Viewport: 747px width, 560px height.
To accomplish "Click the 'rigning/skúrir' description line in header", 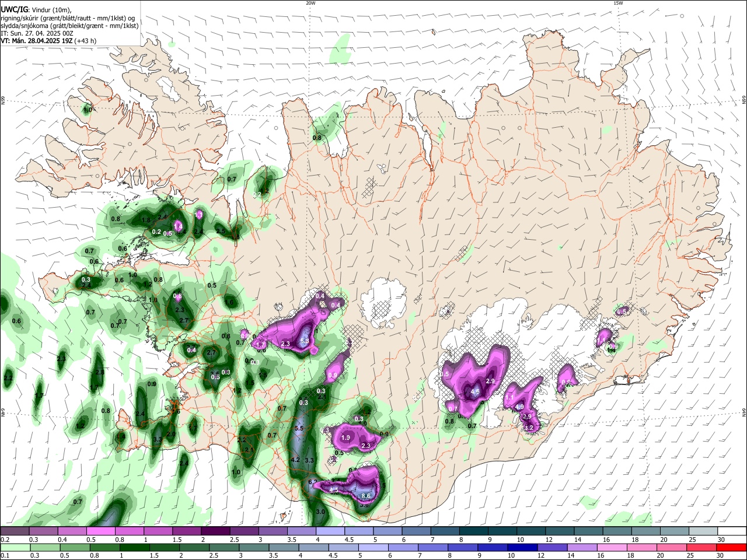I will [x=68, y=17].
